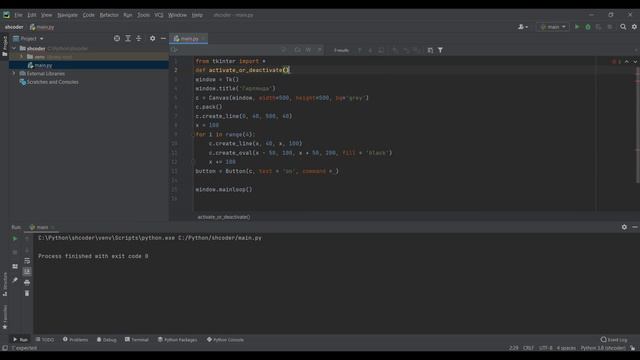Expand the venv folder
640x360 pixels.
(x=22, y=57)
